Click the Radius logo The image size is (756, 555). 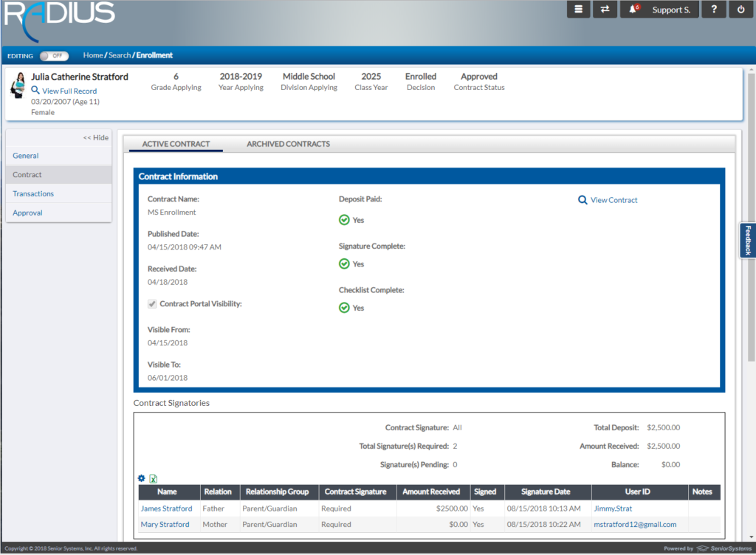(59, 20)
